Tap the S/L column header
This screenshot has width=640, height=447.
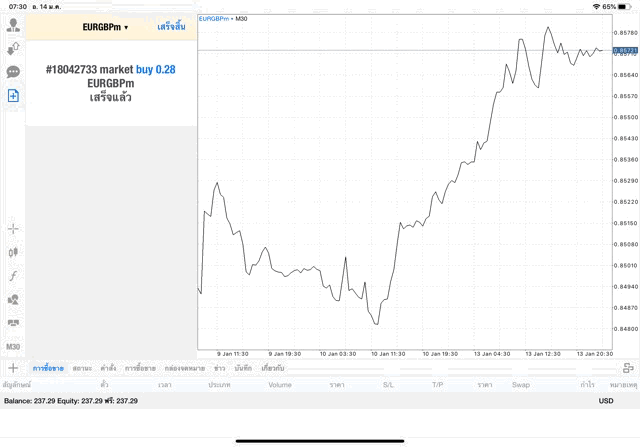pyautogui.click(x=389, y=384)
